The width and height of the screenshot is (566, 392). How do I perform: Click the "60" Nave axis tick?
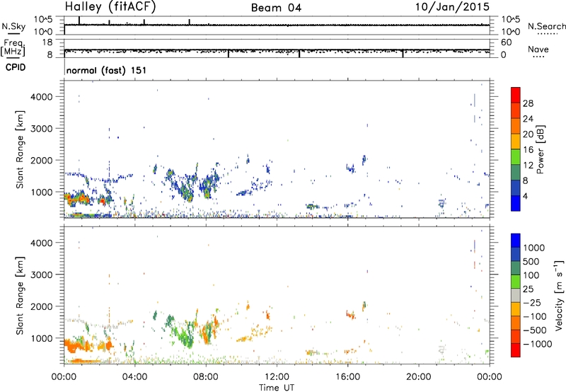click(507, 42)
